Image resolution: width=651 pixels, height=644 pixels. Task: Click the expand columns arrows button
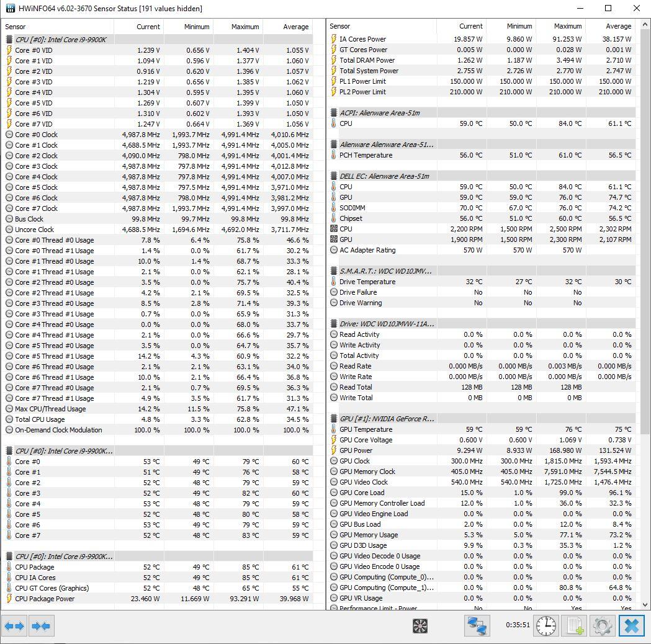tap(14, 626)
